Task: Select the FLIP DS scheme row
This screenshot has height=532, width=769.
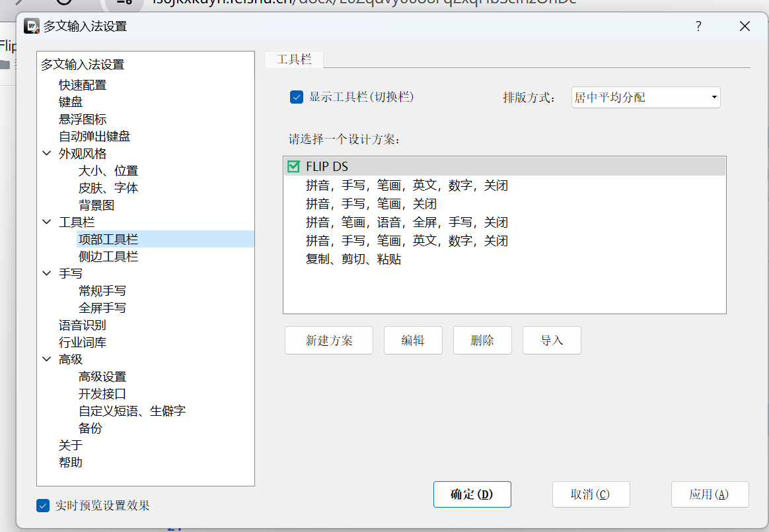Action: pyautogui.click(x=505, y=166)
